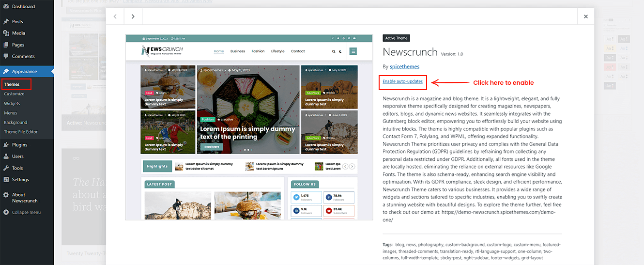
Task: Click the Dashboard gauge icon
Action: tap(6, 6)
